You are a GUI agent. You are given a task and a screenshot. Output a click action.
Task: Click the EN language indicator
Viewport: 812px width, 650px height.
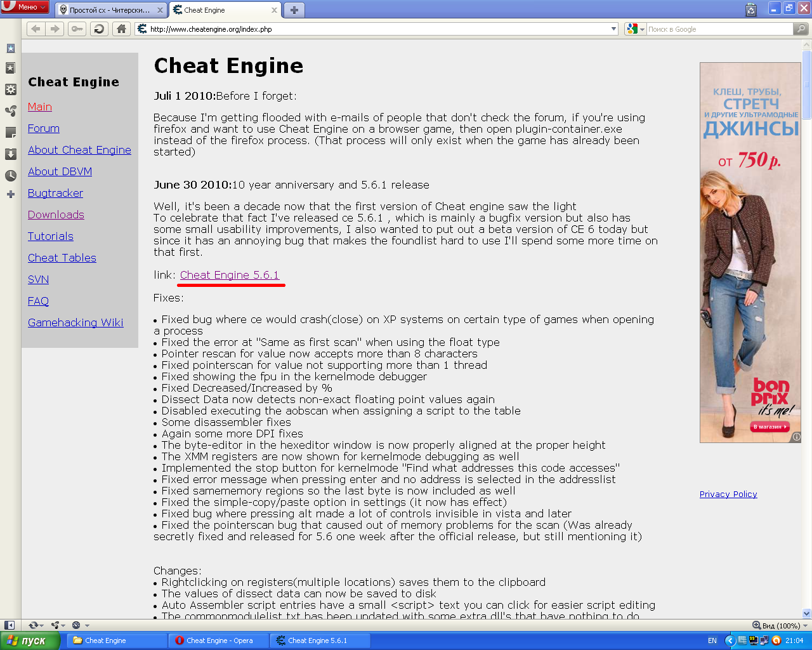(712, 640)
